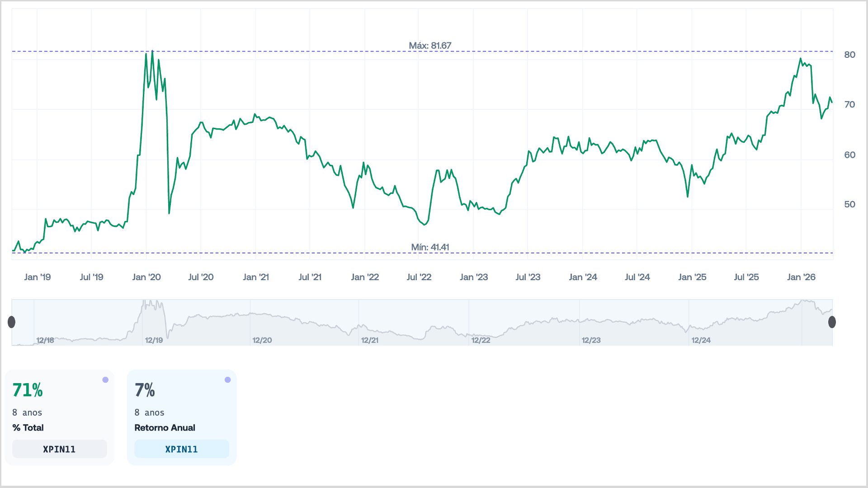Click the 12/22 marker in navigator
This screenshot has width=868, height=488.
pos(481,340)
